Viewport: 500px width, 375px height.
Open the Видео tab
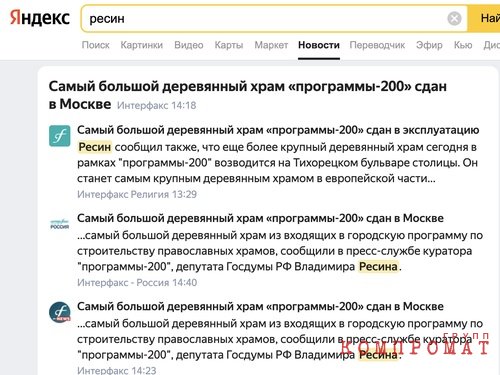(x=189, y=45)
